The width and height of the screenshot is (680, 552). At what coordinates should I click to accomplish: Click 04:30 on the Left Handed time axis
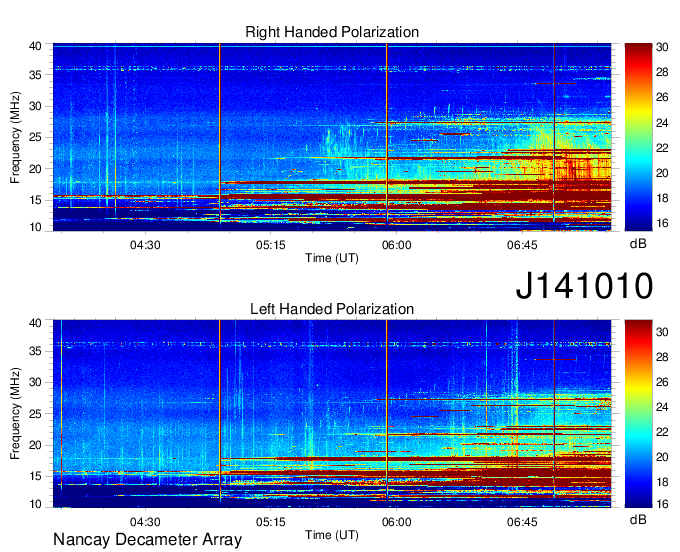pos(145,522)
